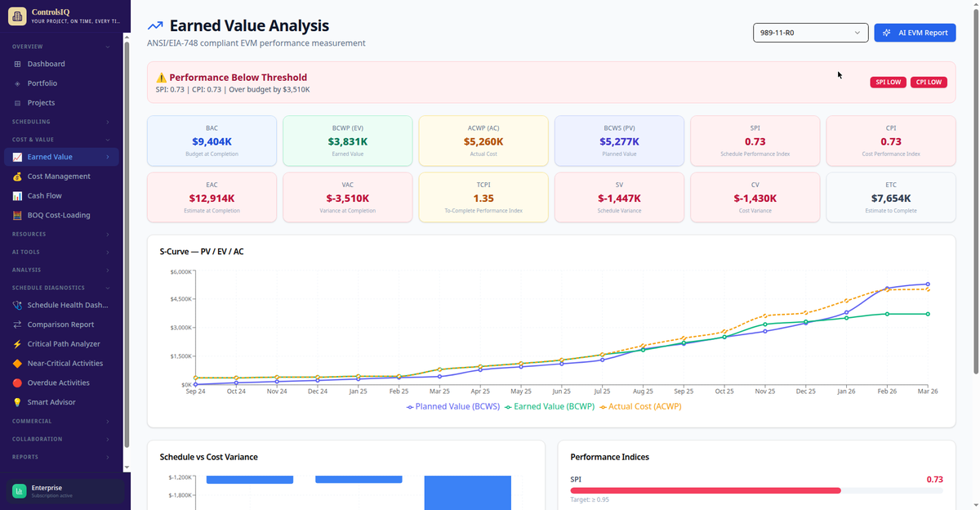The height and width of the screenshot is (510, 980).
Task: Click the ETC $7,654K card
Action: pyautogui.click(x=891, y=197)
